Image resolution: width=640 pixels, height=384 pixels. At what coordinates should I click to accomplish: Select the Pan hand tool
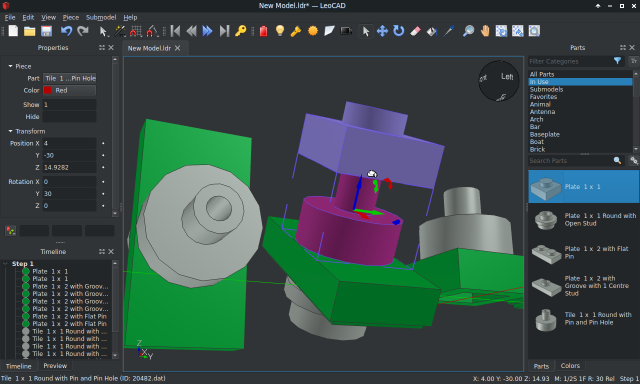[x=485, y=31]
